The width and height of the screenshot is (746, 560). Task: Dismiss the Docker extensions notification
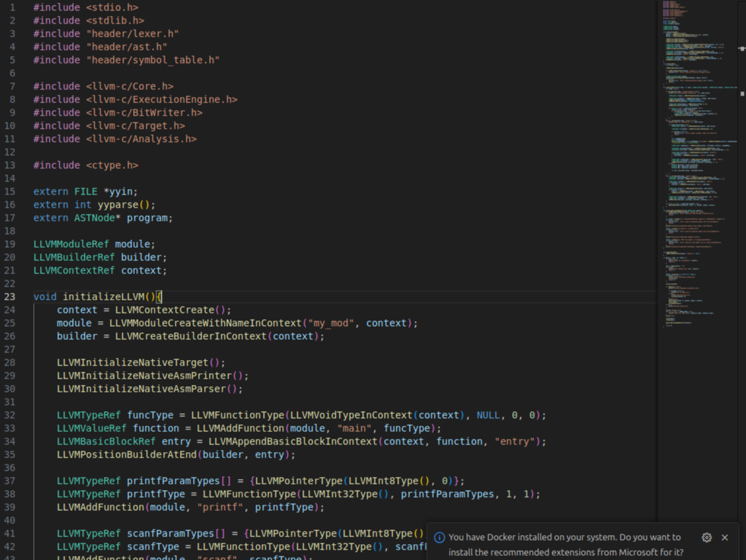click(725, 537)
